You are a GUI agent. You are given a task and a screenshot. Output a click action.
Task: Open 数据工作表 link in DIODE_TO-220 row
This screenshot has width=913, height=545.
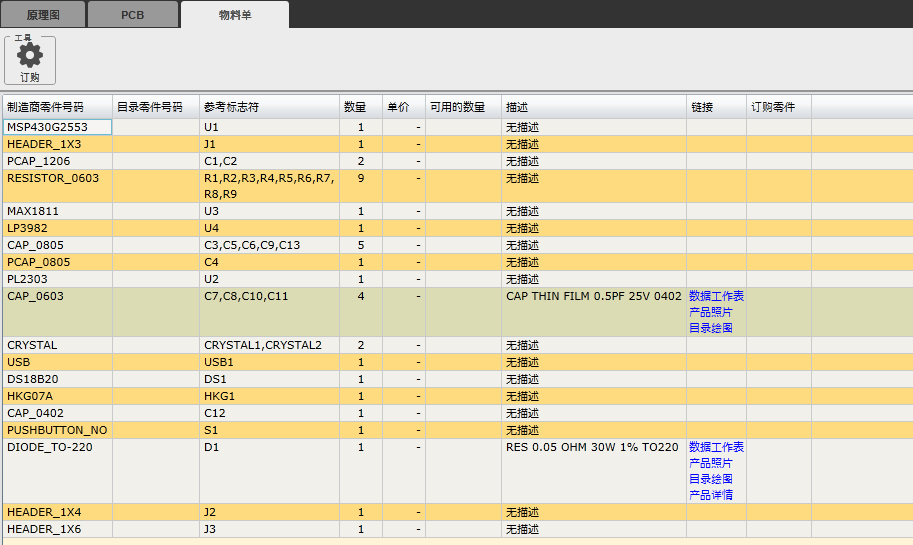tap(716, 447)
